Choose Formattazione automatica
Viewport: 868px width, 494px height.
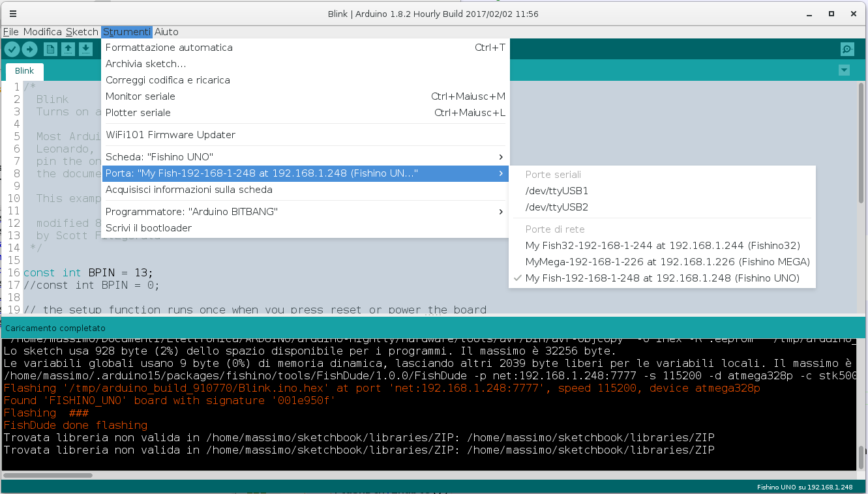click(305, 48)
